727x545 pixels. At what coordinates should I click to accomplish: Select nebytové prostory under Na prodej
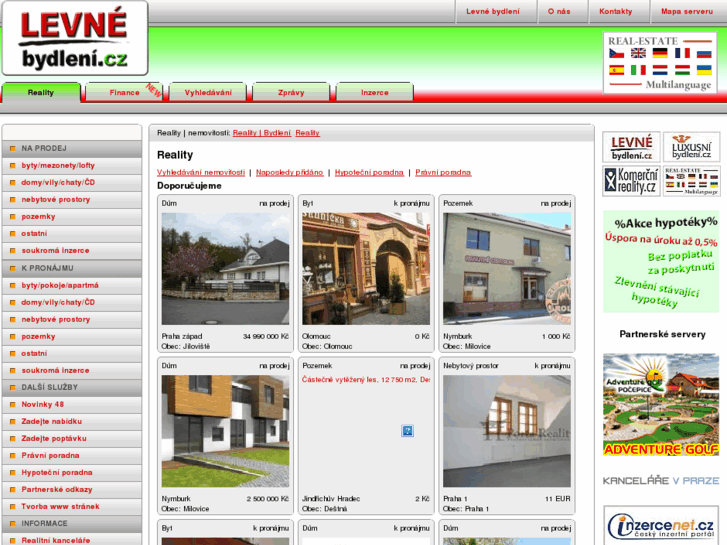pos(72,199)
